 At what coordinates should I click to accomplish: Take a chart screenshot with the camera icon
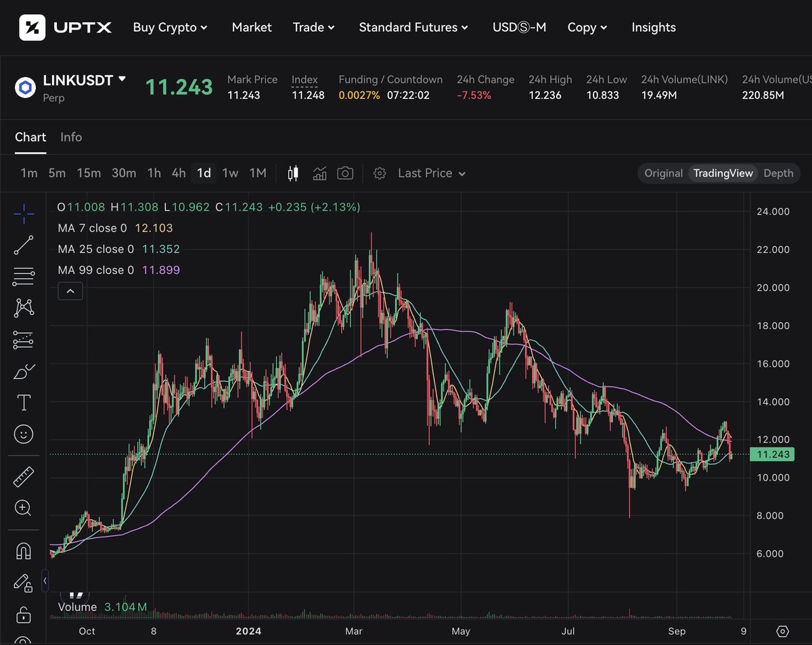pyautogui.click(x=345, y=173)
